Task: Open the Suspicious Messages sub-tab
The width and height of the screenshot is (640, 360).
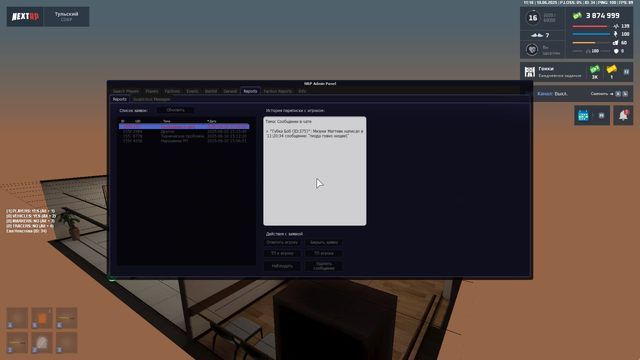Action: [151, 99]
